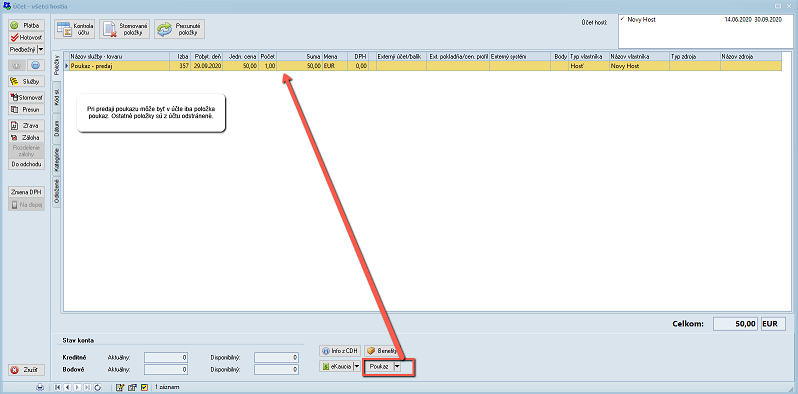Click the eKaucia button

tap(336, 367)
